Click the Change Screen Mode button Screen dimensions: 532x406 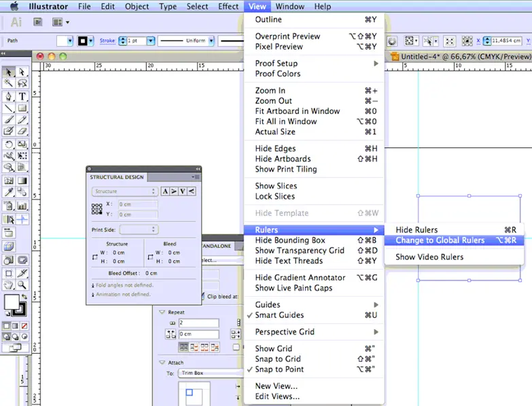click(x=14, y=348)
